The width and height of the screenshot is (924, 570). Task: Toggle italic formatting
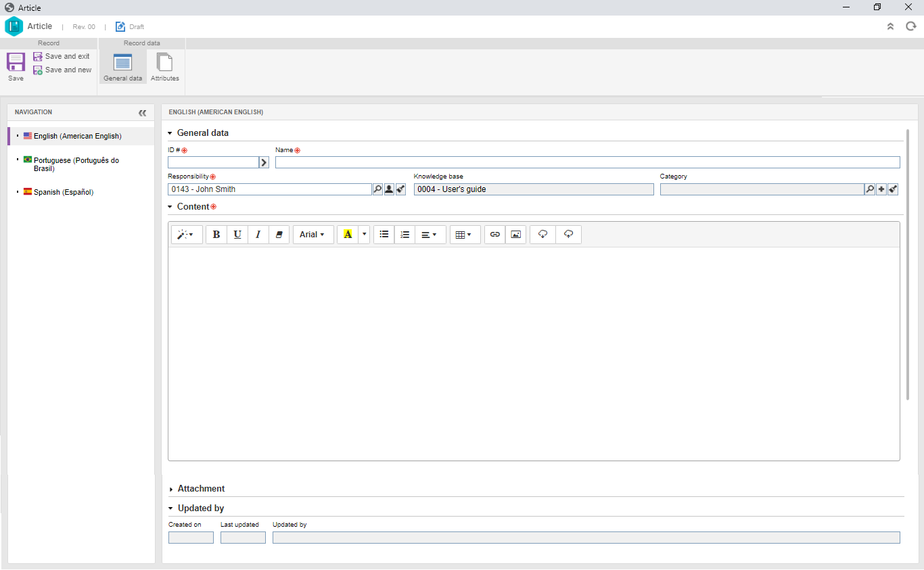pyautogui.click(x=258, y=235)
